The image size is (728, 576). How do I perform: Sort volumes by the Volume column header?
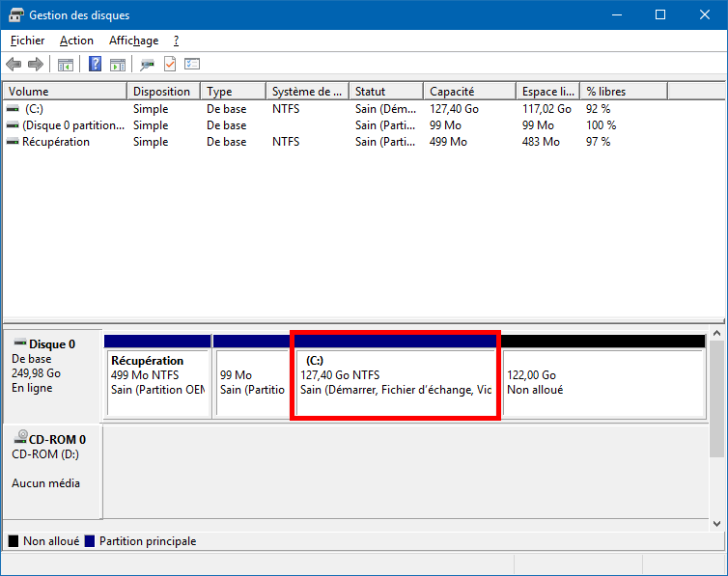(x=65, y=92)
